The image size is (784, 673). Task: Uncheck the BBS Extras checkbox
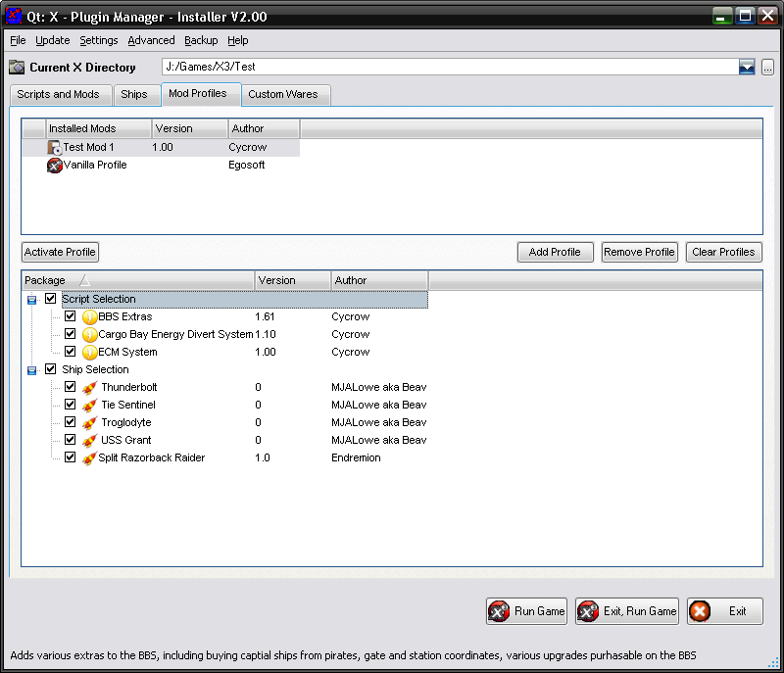(x=70, y=316)
